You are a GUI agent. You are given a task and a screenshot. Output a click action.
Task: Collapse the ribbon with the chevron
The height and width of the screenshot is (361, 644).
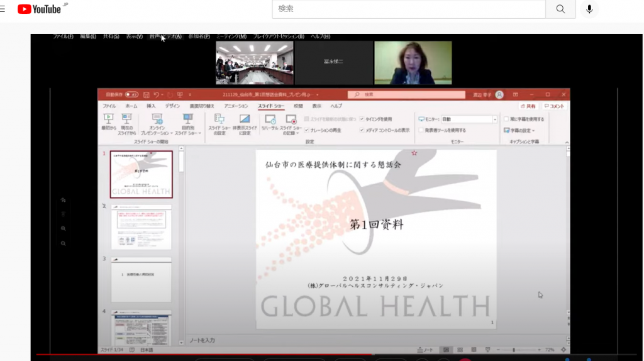pos(567,143)
